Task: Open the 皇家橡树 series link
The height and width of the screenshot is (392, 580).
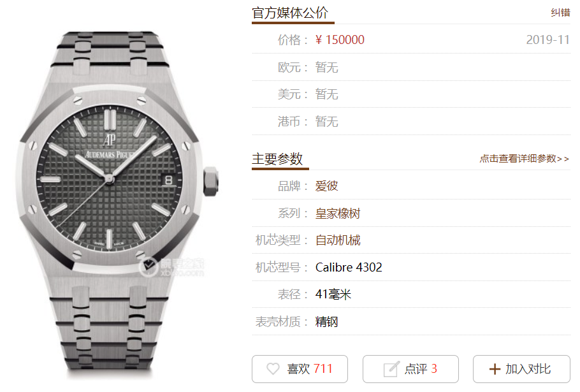Action: (x=338, y=214)
